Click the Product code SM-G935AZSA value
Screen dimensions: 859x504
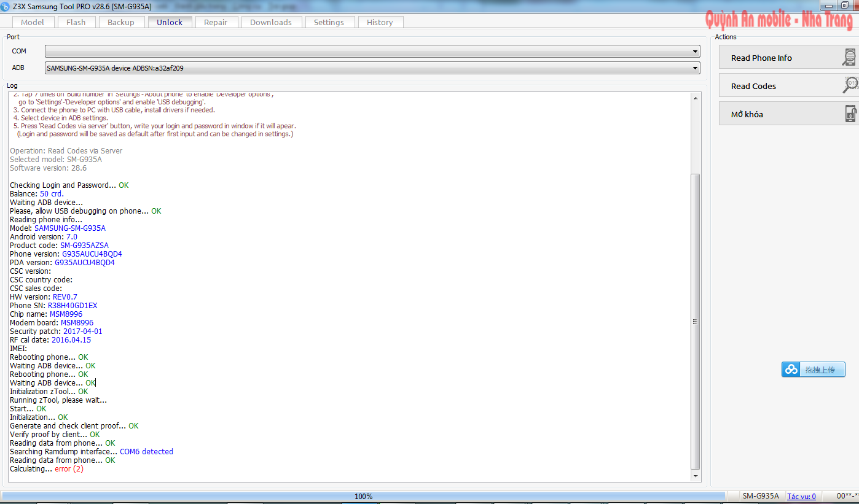coord(84,246)
